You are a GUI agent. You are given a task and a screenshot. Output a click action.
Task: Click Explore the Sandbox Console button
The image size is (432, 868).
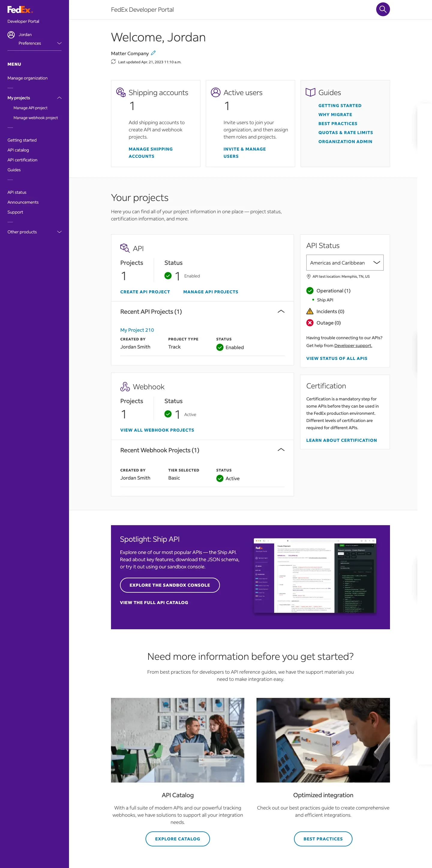coord(170,585)
